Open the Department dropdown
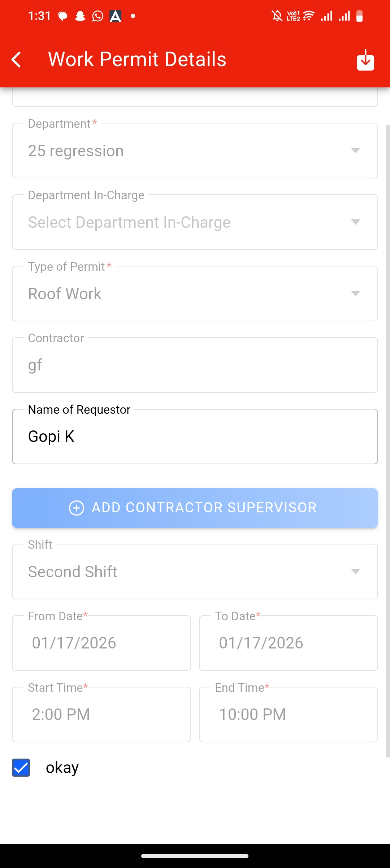The width and height of the screenshot is (390, 868). [x=195, y=151]
